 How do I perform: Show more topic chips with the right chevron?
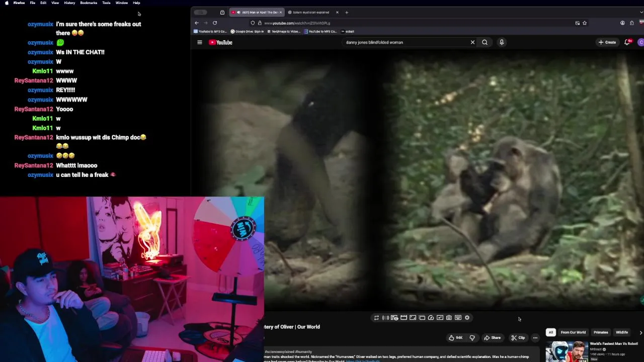[x=640, y=332]
